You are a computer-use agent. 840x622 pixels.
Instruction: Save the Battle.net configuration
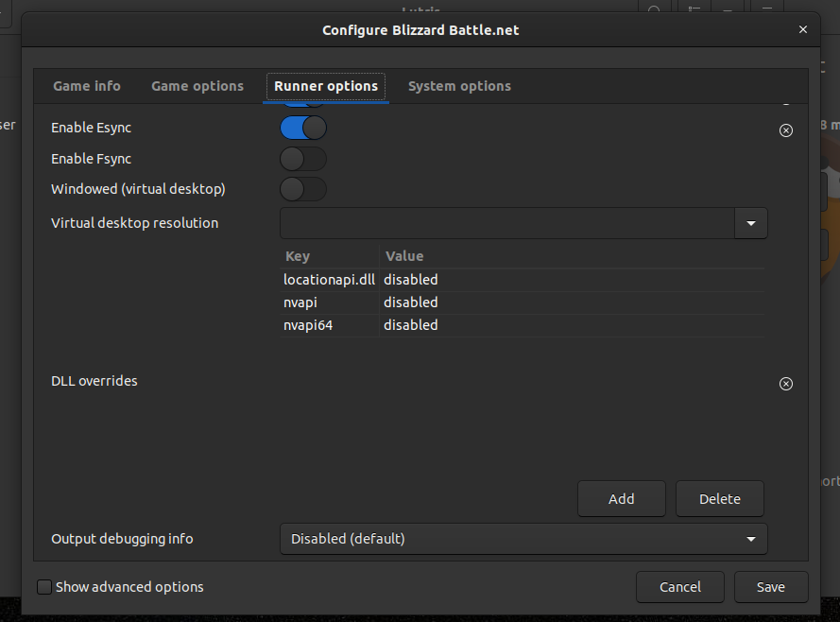point(771,587)
